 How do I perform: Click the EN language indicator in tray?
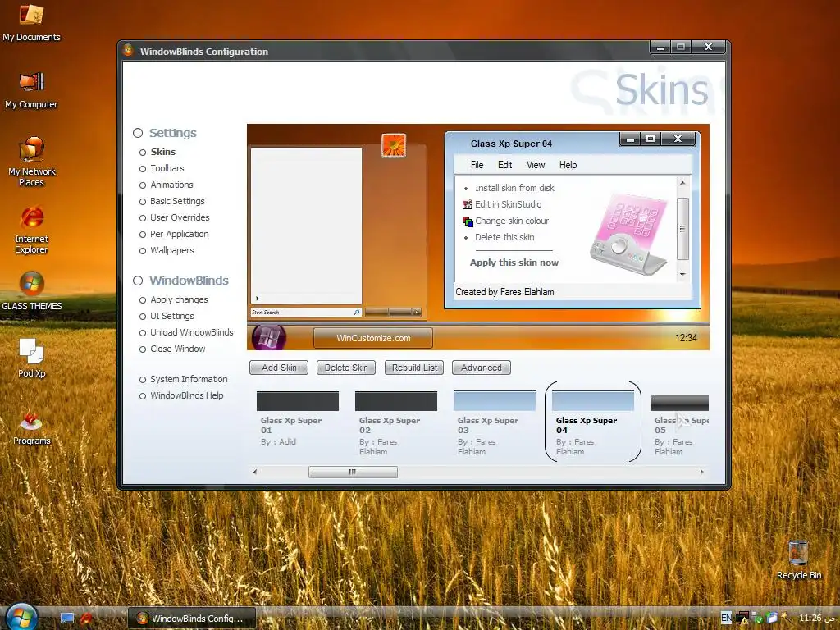[726, 619]
